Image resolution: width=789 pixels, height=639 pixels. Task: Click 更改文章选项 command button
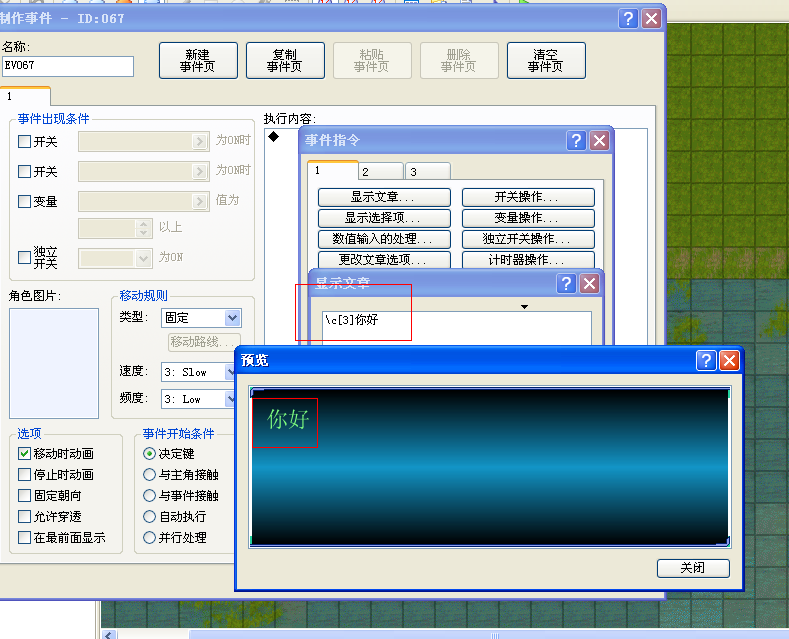click(384, 260)
